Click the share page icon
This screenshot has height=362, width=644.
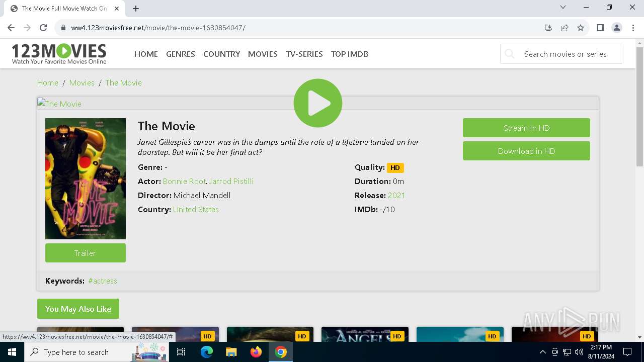tap(565, 28)
